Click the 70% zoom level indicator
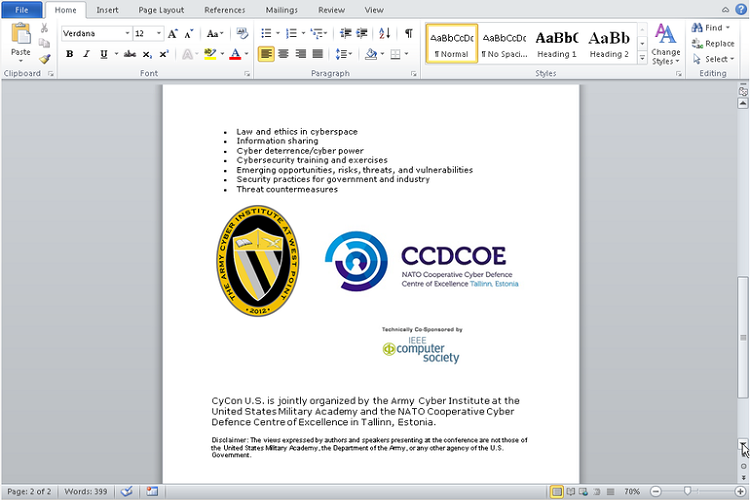 coord(632,491)
